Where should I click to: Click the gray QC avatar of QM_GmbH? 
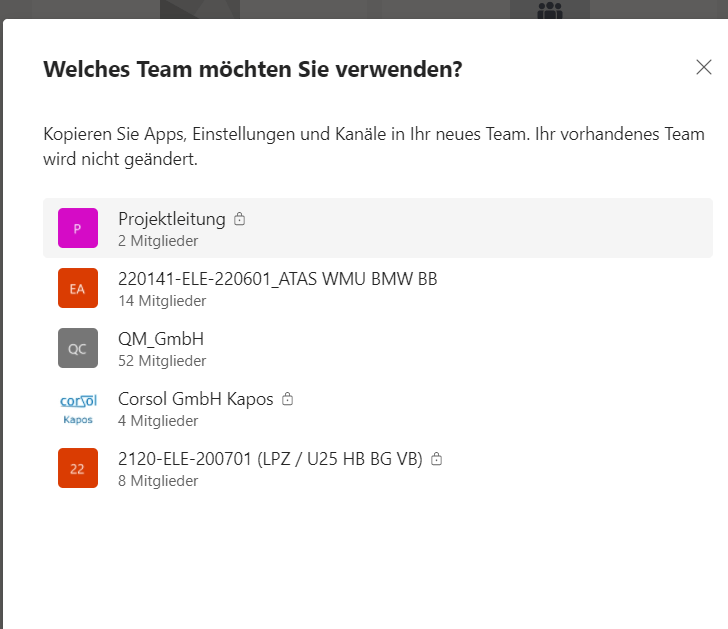78,348
